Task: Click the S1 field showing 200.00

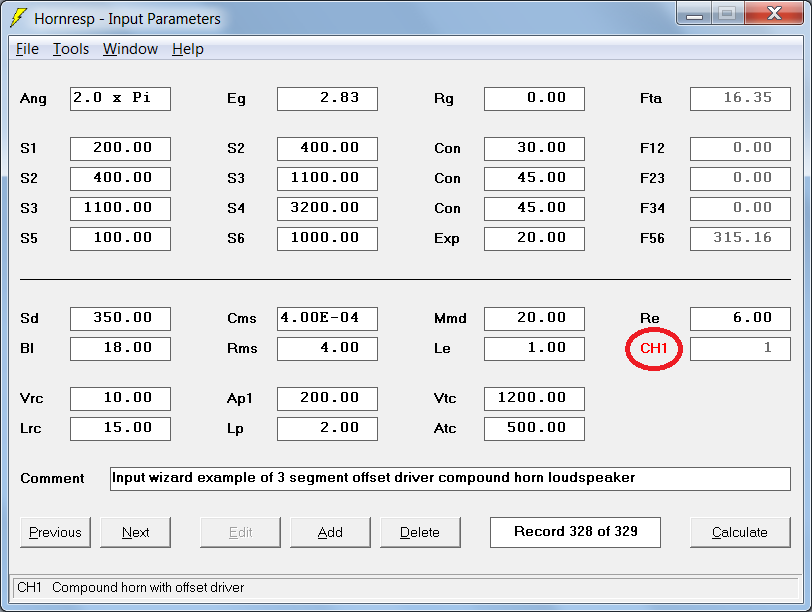Action: pyautogui.click(x=120, y=149)
